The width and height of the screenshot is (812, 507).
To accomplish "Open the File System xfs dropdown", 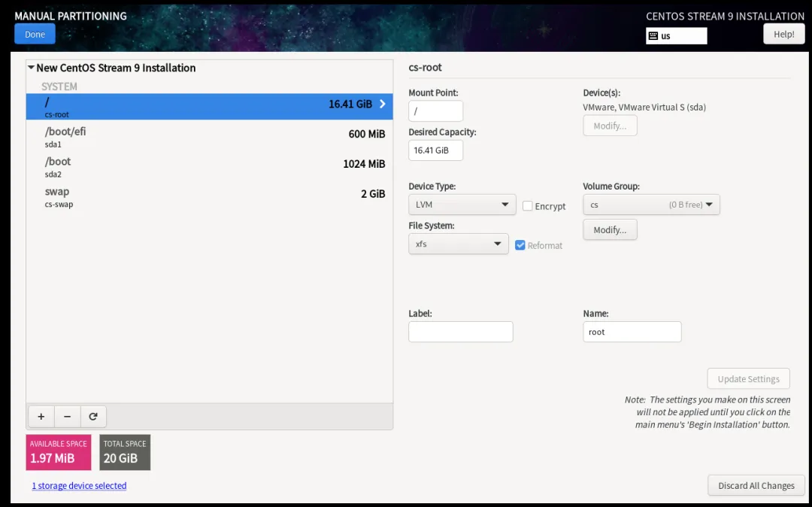I will pos(459,244).
